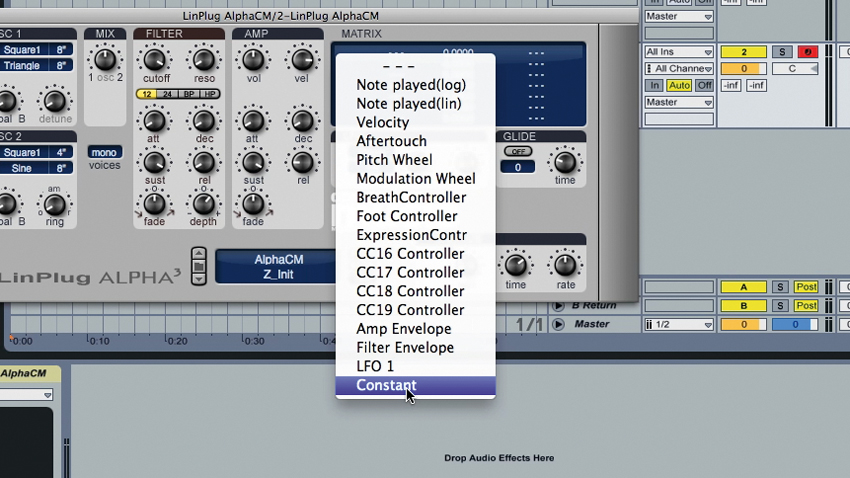Open the master 1/2 output dropdown
Viewport: 850px width, 478px height.
[x=679, y=325]
